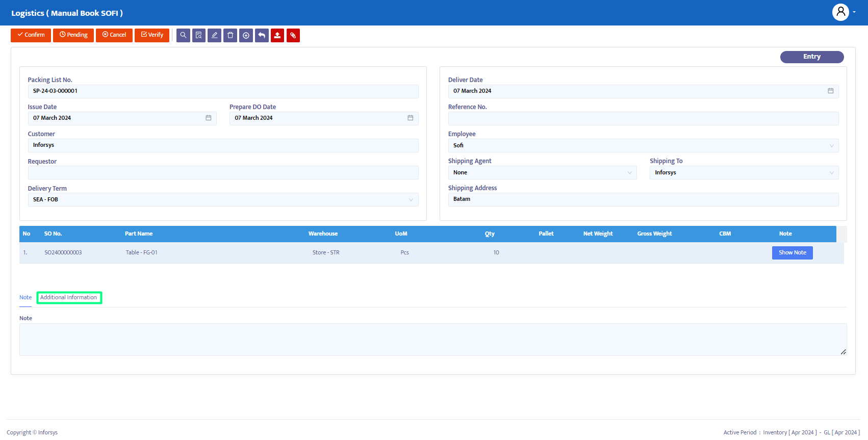
Task: Click the Prepare DO Date field
Action: point(324,118)
